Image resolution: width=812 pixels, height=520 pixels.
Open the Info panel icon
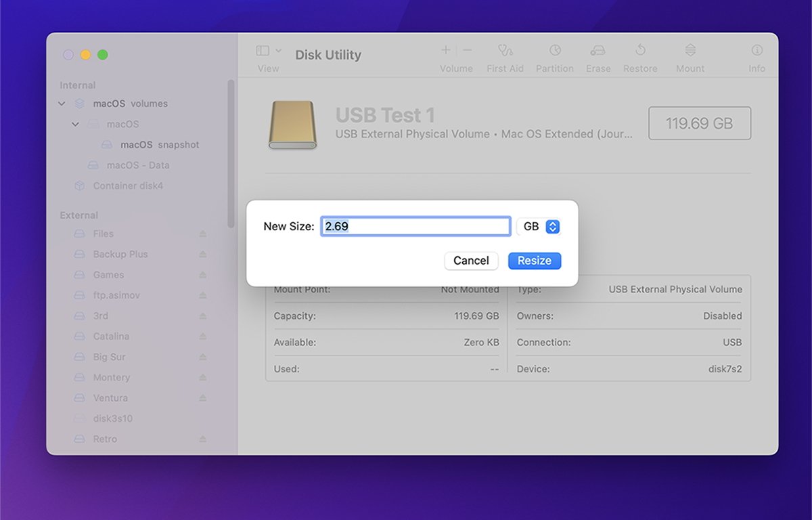tap(757, 51)
